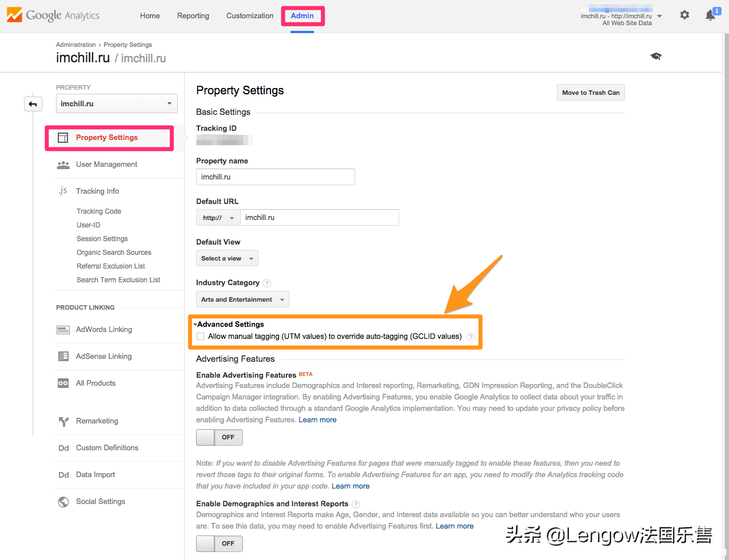Click the .js Tracking Info icon
The width and height of the screenshot is (729, 560).
63,191
